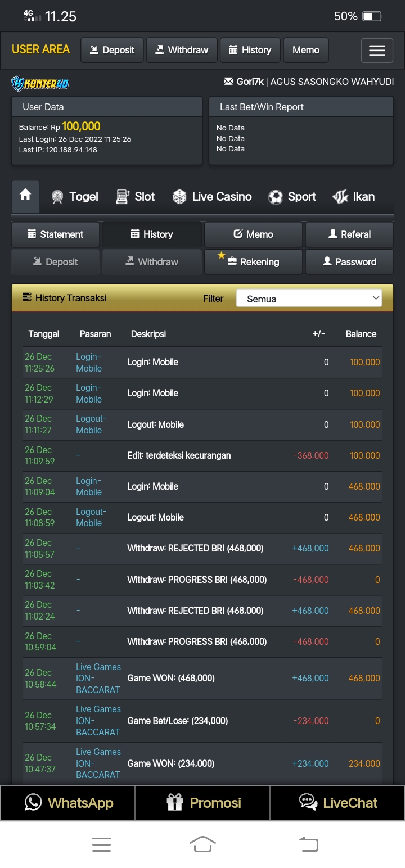Open the Live Casino category
Image resolution: width=405 pixels, height=868 pixels.
(212, 197)
